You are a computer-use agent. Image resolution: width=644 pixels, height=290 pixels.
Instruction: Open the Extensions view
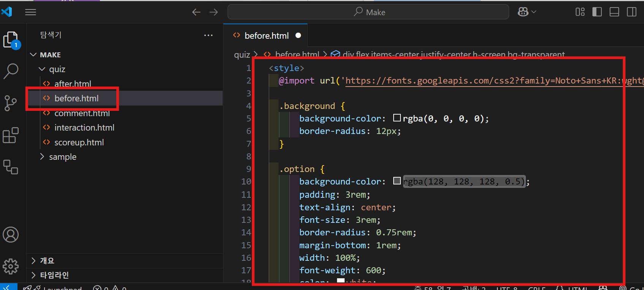click(10, 135)
